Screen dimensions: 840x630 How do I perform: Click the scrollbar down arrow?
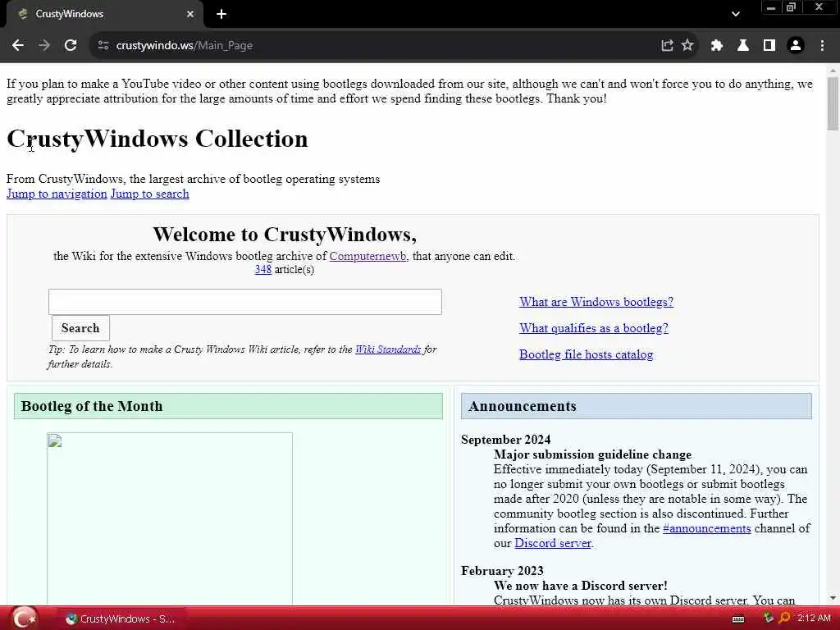[833, 598]
